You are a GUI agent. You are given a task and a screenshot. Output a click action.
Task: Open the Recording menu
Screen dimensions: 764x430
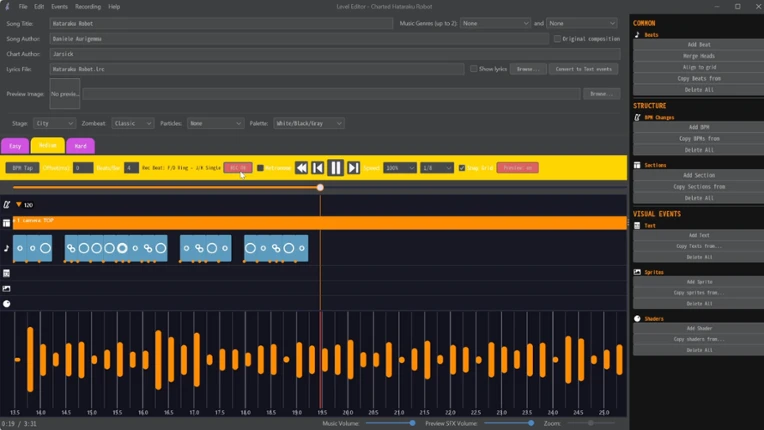(x=88, y=7)
